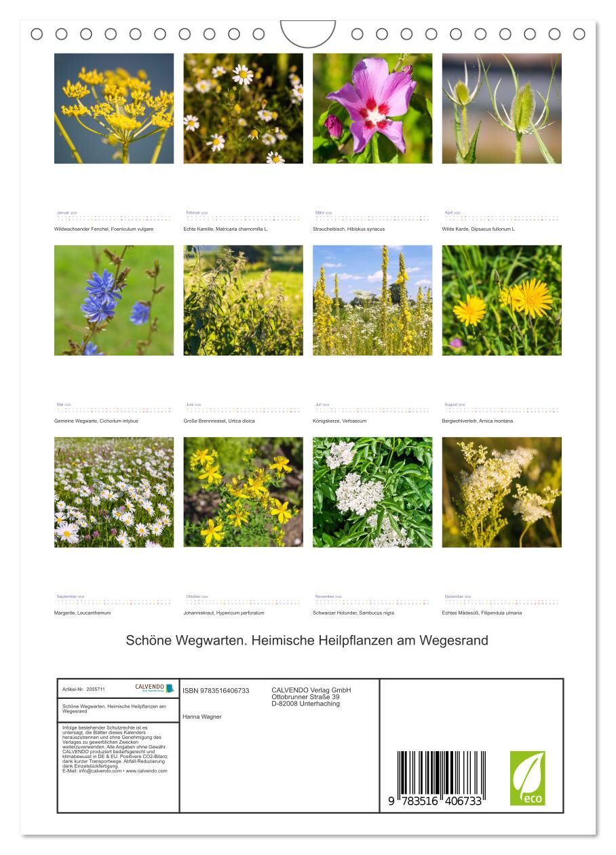Select the Echte Kamille daisy photo
Viewport: 616px width, 855px height.
(x=243, y=109)
